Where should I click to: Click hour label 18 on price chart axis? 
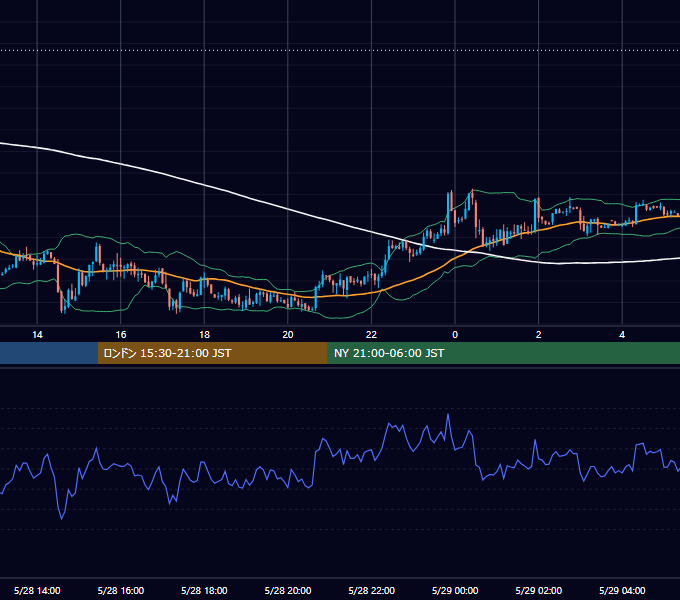click(x=204, y=335)
